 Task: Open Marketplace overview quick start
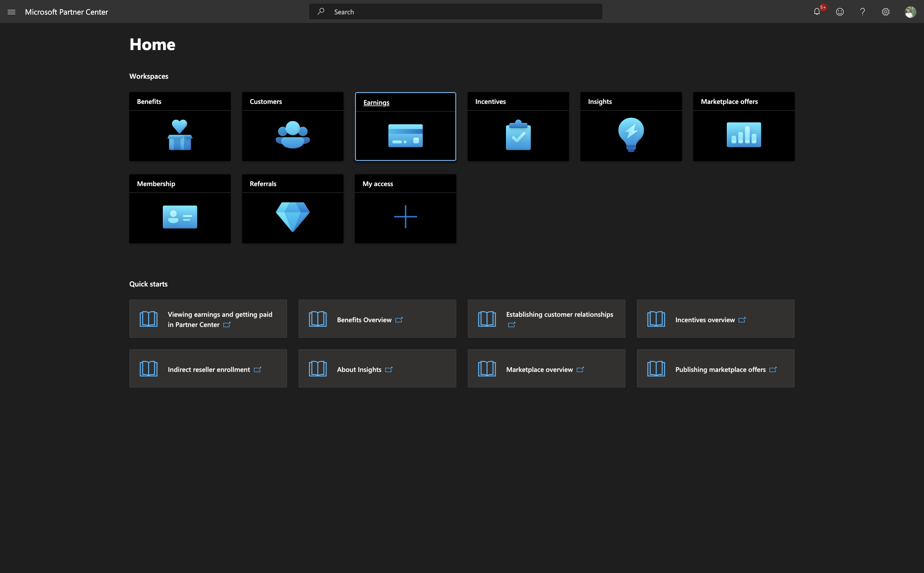pos(546,369)
